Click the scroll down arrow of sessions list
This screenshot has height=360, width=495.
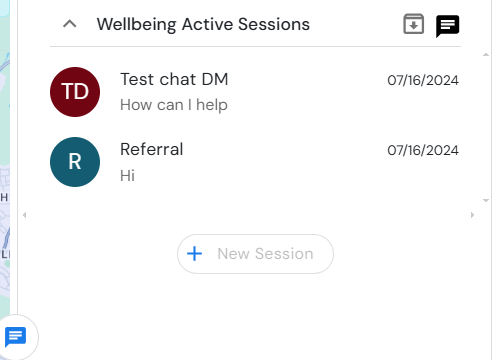[486, 200]
